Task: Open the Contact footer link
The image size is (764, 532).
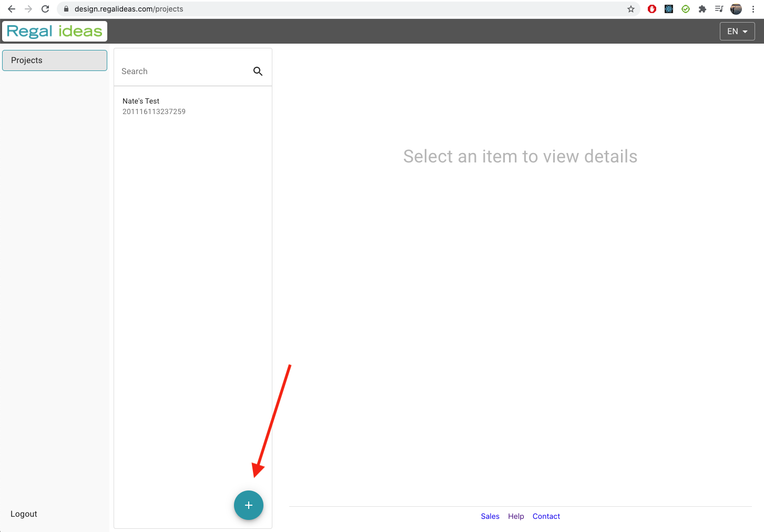Action: [x=546, y=516]
